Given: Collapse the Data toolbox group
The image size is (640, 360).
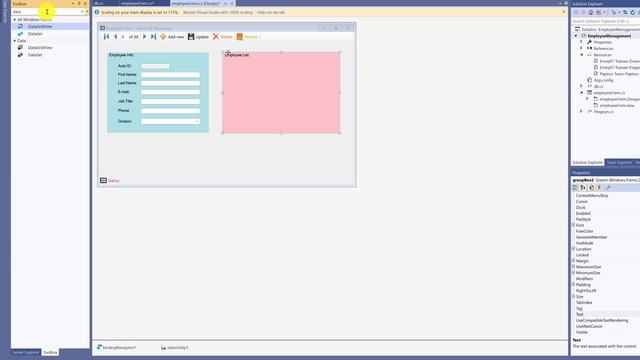Looking at the screenshot, I should 15,41.
